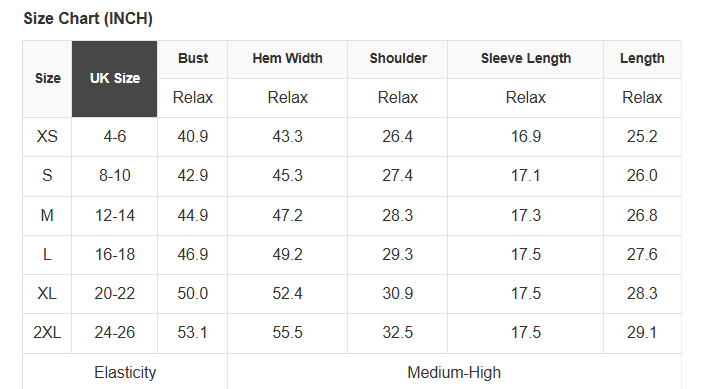
Task: Click the Relax subheader under Bust
Action: [x=193, y=98]
